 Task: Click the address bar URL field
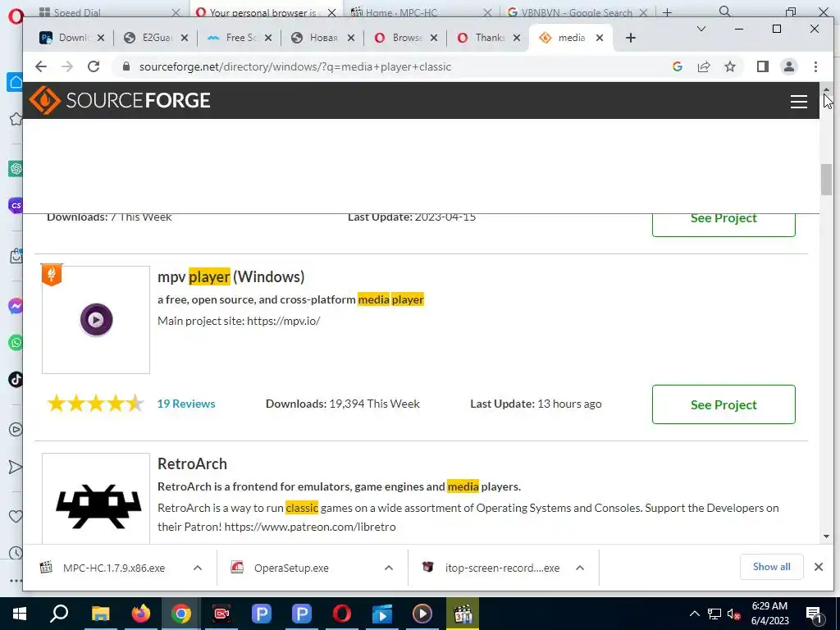[x=295, y=66]
